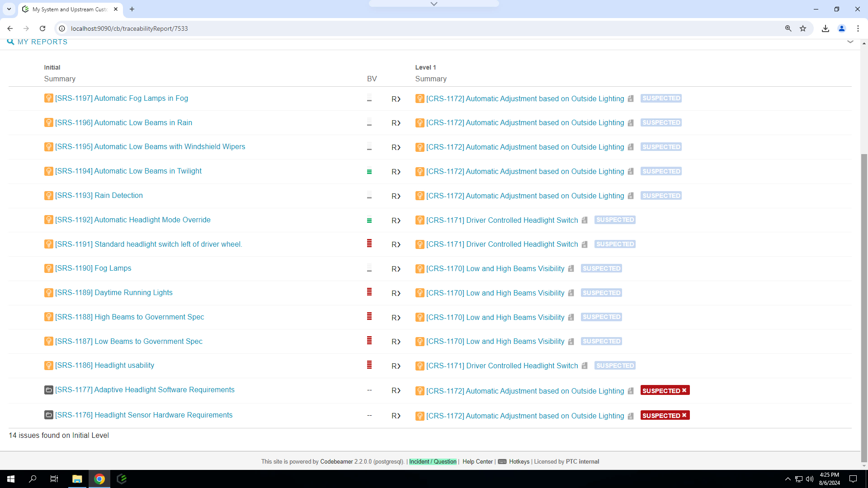Open the SRS-1189 Daytime Running Lights link

pyautogui.click(x=114, y=292)
